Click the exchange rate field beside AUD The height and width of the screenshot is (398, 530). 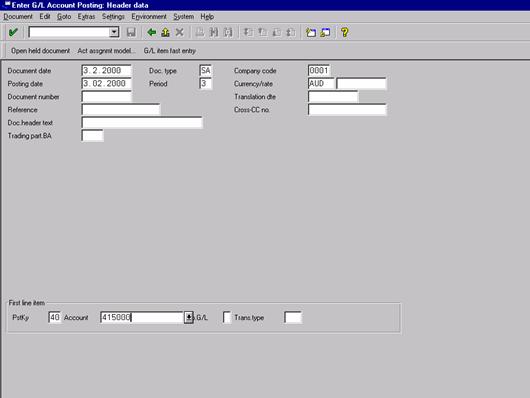(x=361, y=84)
